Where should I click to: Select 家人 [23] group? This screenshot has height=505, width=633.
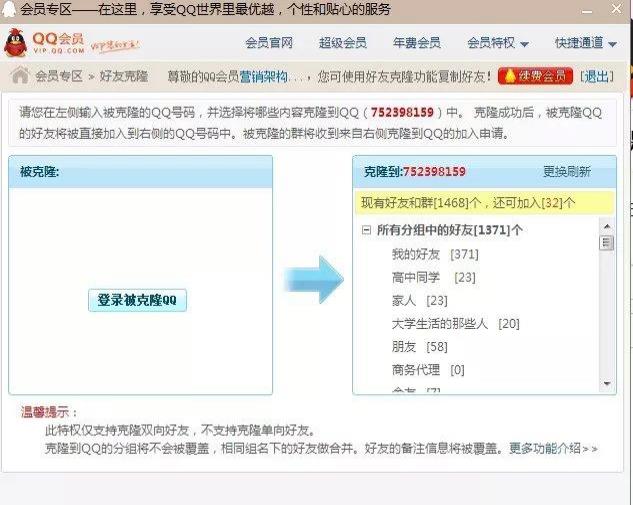pyautogui.click(x=419, y=300)
